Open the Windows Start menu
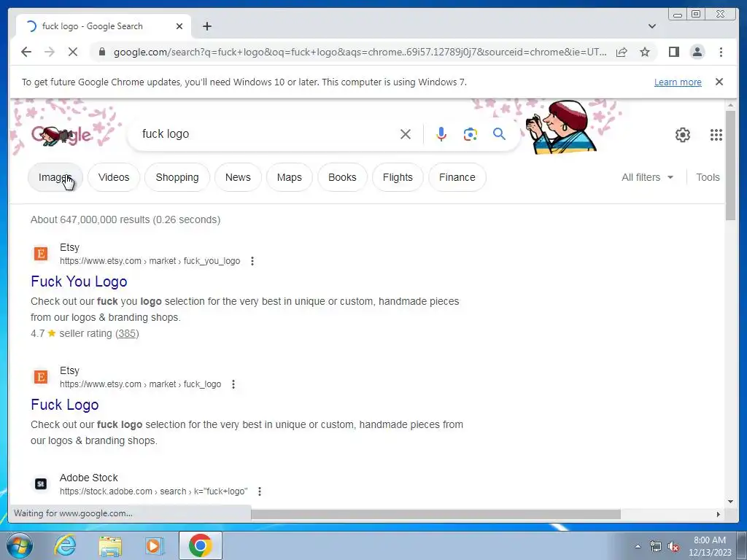Image resolution: width=747 pixels, height=560 pixels. pyautogui.click(x=20, y=545)
